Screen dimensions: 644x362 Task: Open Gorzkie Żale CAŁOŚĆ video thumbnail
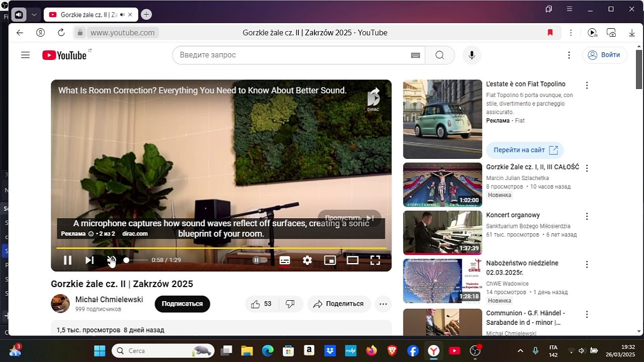tap(443, 185)
